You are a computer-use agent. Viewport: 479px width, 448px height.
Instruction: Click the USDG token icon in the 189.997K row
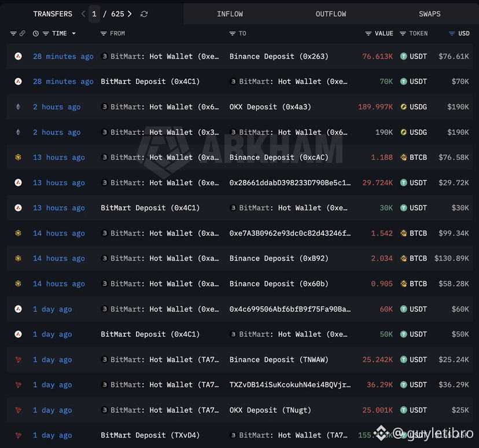tap(404, 107)
